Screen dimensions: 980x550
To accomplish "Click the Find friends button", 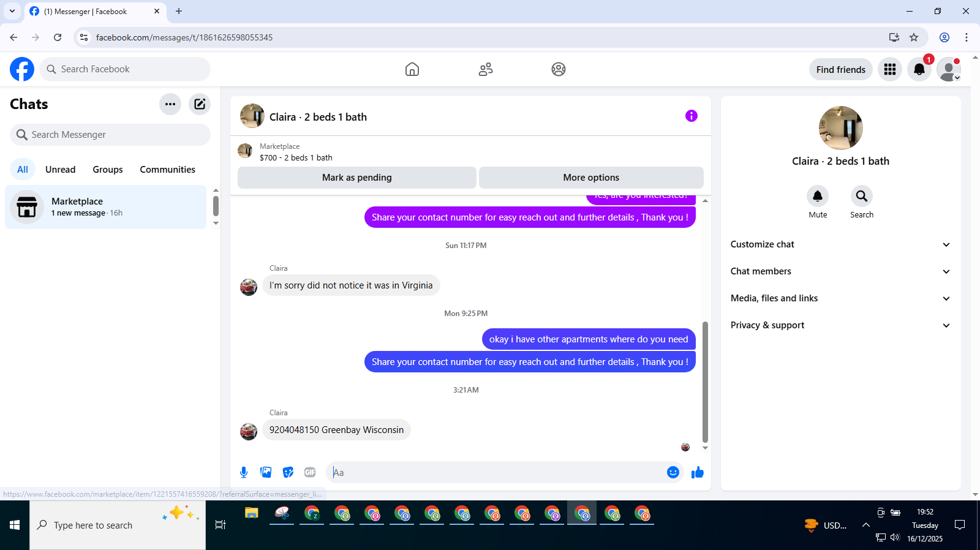I will 840,69.
